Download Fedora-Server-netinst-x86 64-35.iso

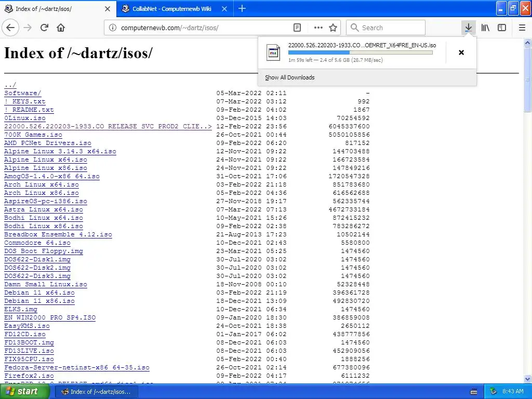[x=77, y=367]
